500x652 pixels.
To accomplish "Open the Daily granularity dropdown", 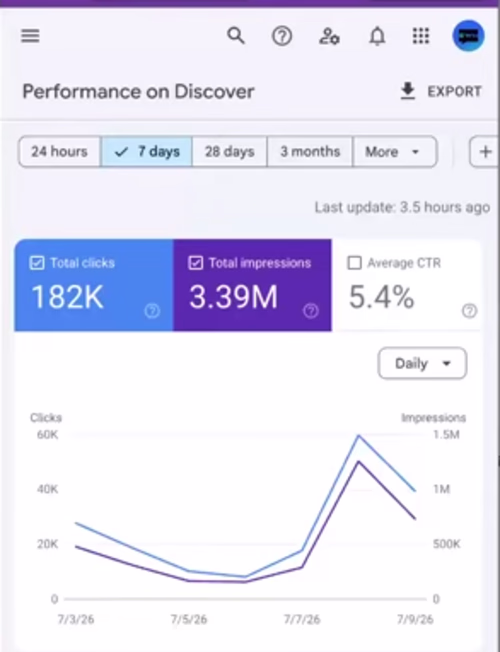I will click(422, 364).
